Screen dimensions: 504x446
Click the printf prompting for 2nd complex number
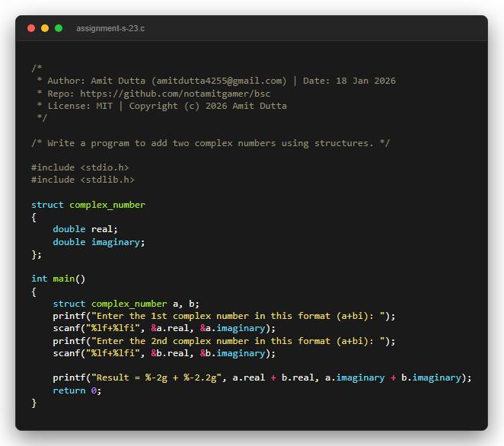click(x=224, y=341)
